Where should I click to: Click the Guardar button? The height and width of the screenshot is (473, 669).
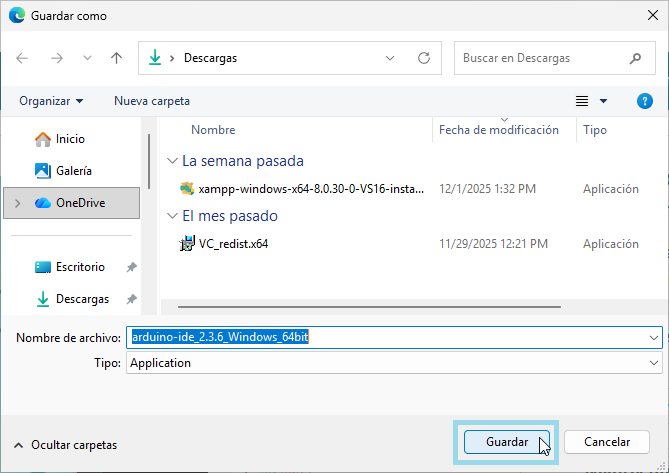[x=507, y=442]
